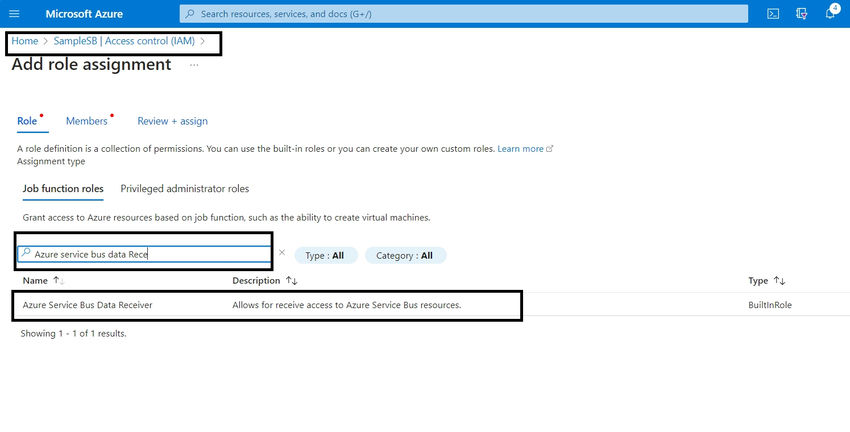Click the BuiltInRole type cell
Screen dimensions: 850x432
[770, 305]
